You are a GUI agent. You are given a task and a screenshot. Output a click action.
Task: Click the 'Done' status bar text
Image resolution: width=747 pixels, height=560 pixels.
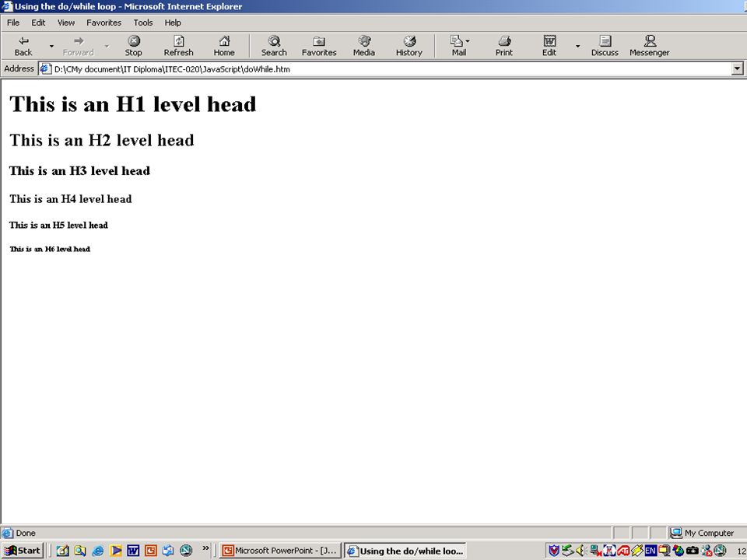pyautogui.click(x=26, y=533)
